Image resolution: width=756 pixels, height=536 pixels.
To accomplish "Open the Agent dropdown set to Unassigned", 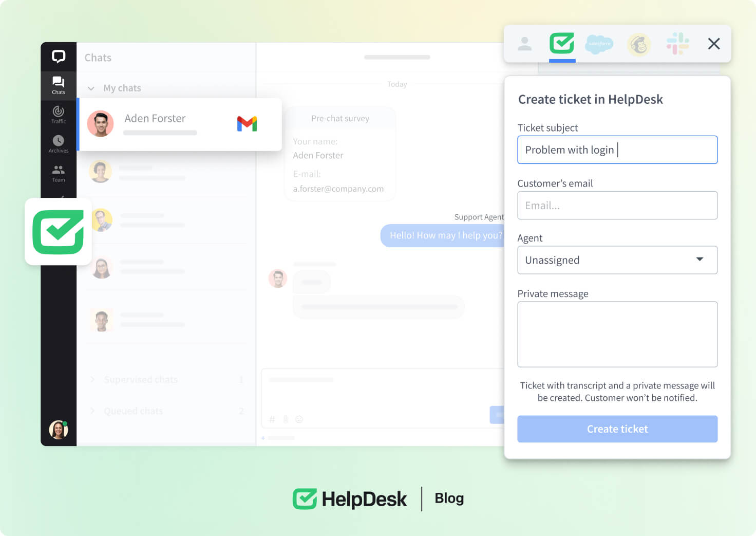I will pyautogui.click(x=617, y=260).
